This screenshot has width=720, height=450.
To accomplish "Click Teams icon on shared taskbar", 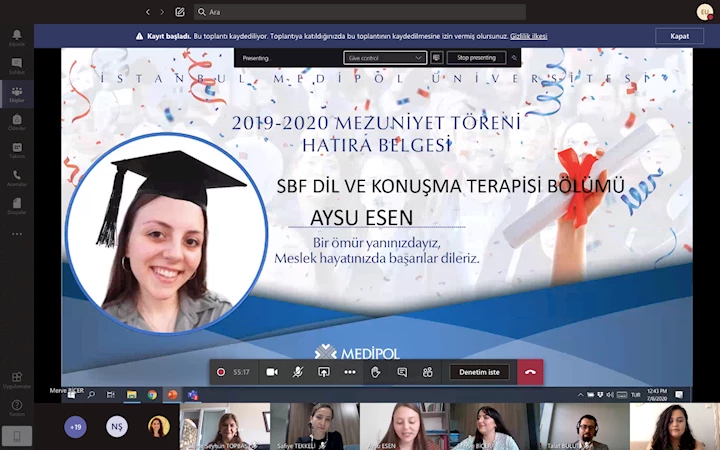I will coord(193,394).
